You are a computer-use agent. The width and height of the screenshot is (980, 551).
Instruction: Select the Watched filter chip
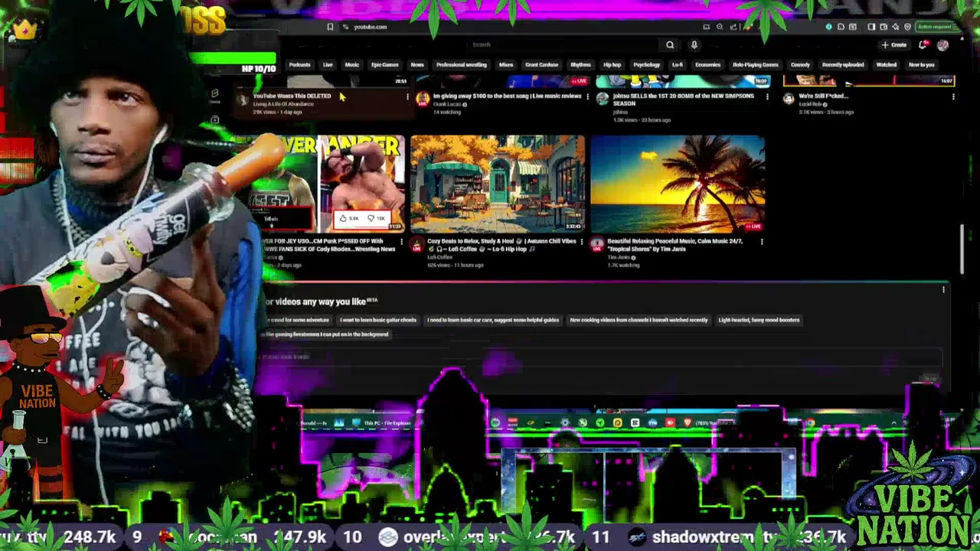click(886, 65)
